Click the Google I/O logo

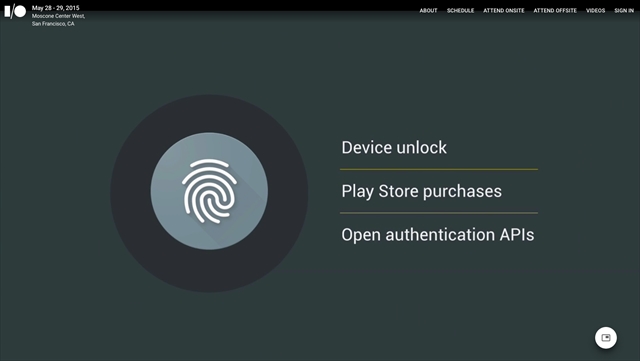pyautogui.click(x=15, y=11)
